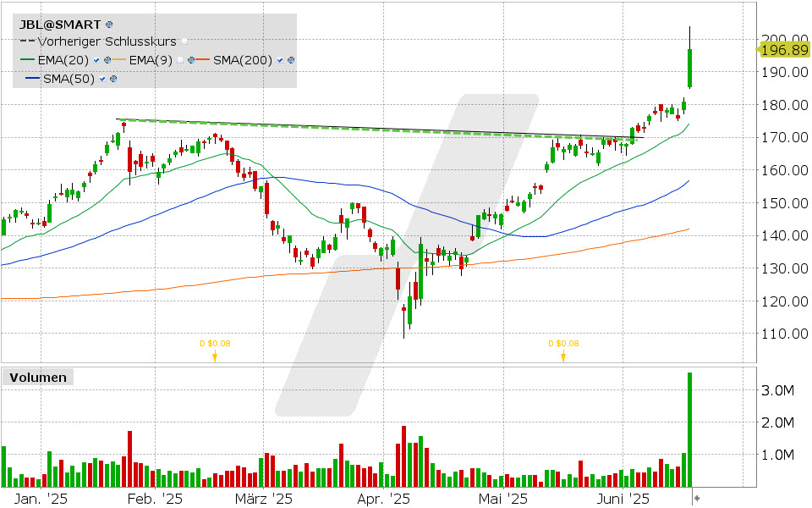Click the 3.0M volume axis value
The image size is (812, 508).
pyautogui.click(x=778, y=390)
